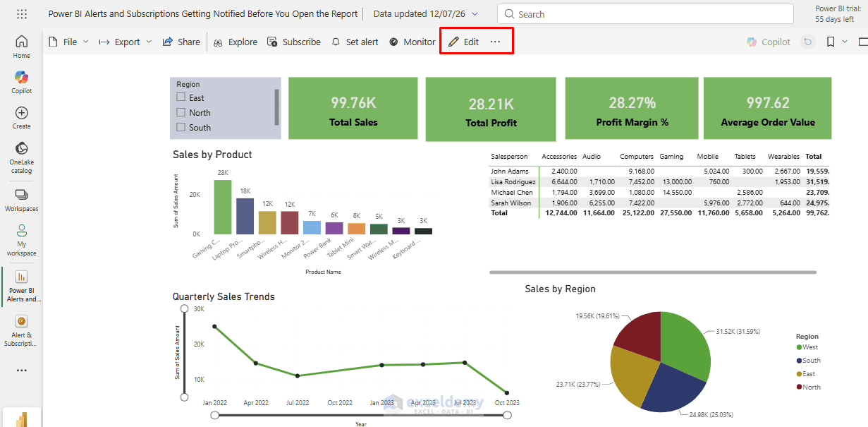Click the lower handle of vertical zoom slider
Screen dimensions: 868x427
tap(184, 397)
